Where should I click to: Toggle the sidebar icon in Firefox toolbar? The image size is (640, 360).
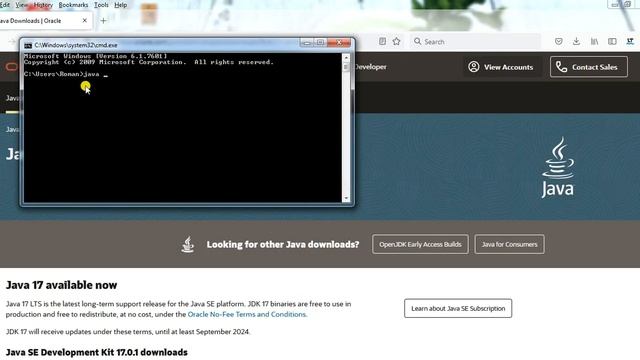click(612, 41)
